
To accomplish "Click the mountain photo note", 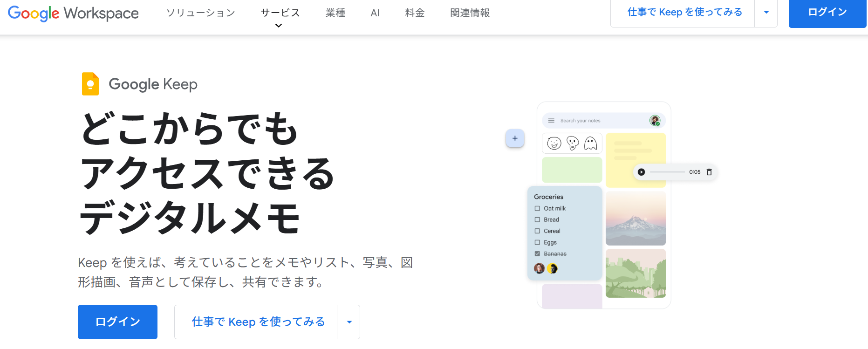I will (636, 218).
